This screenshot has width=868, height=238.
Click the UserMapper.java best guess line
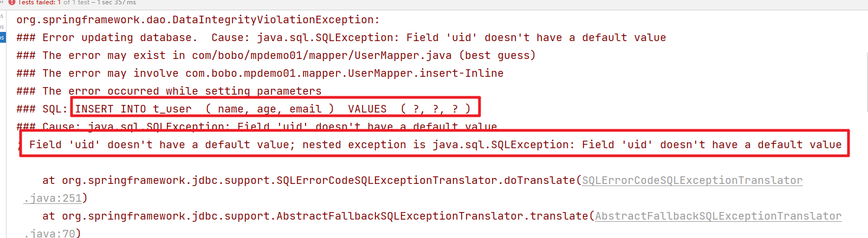[x=276, y=56]
